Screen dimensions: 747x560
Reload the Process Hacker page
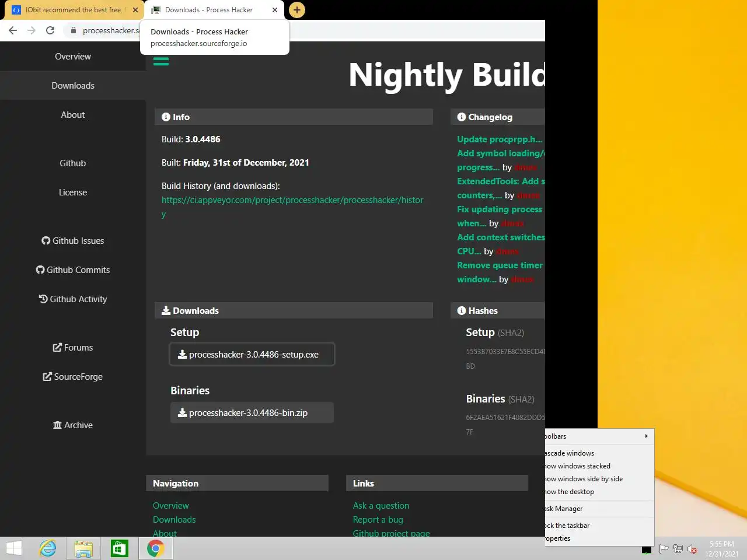pos(50,30)
